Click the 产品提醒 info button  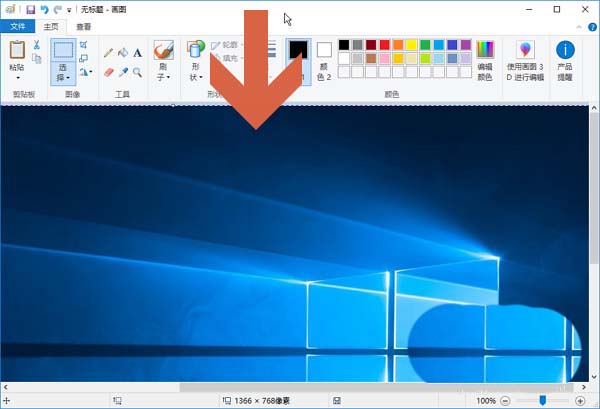pyautogui.click(x=565, y=61)
